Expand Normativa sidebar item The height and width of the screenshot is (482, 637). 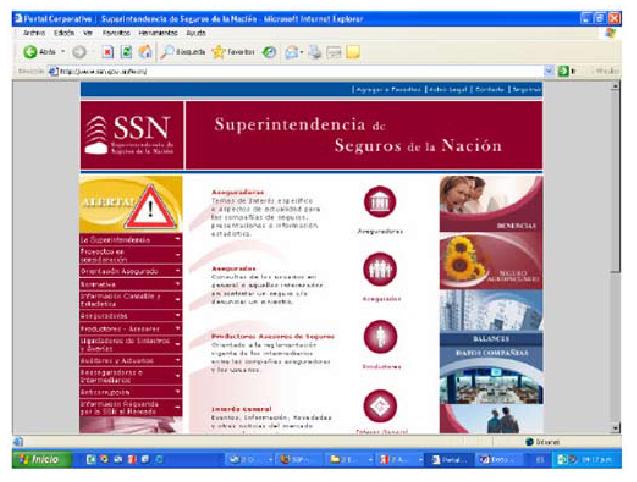(130, 284)
